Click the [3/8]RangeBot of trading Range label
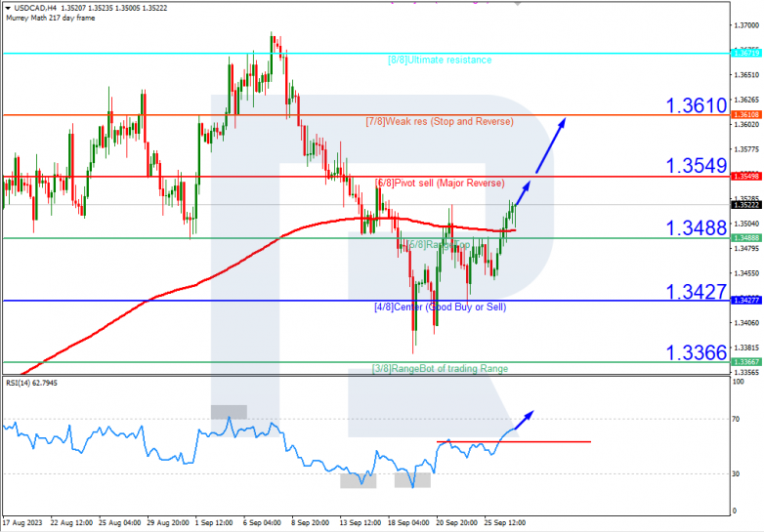The width and height of the screenshot is (764, 532). (x=440, y=368)
